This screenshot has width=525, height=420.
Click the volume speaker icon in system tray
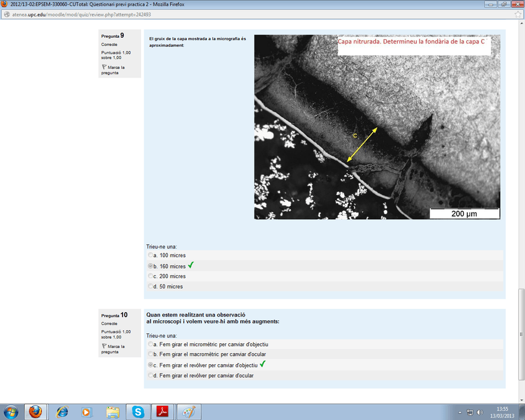pos(480,412)
